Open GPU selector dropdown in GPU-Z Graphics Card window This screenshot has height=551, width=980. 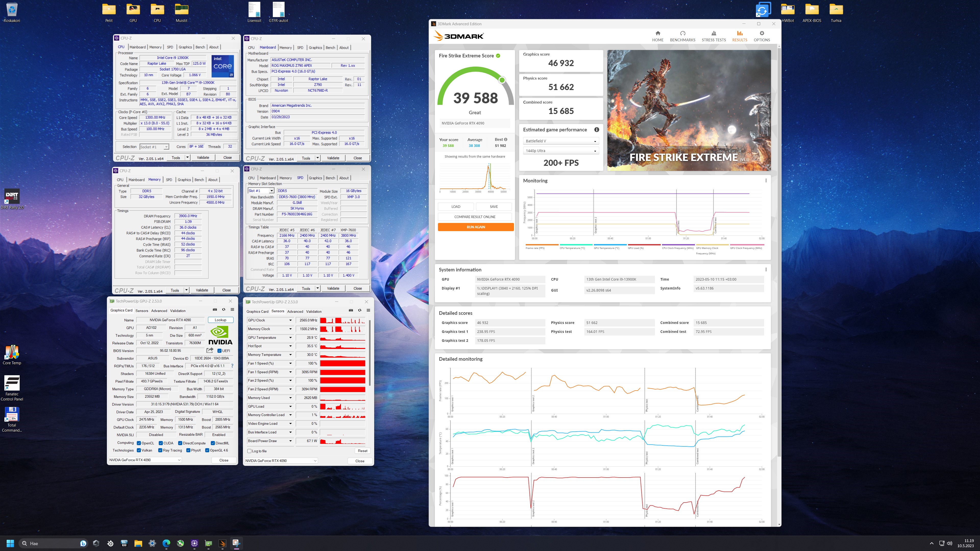click(145, 460)
